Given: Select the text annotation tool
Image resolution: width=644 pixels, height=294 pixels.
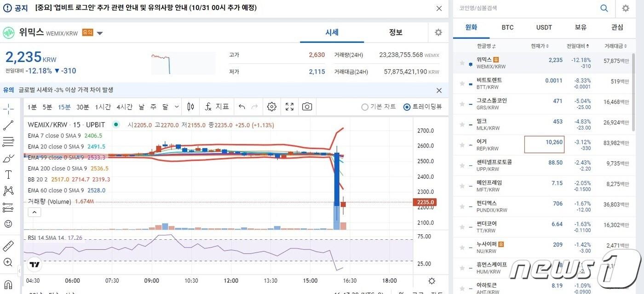Looking at the screenshot, I should pyautogui.click(x=8, y=174).
